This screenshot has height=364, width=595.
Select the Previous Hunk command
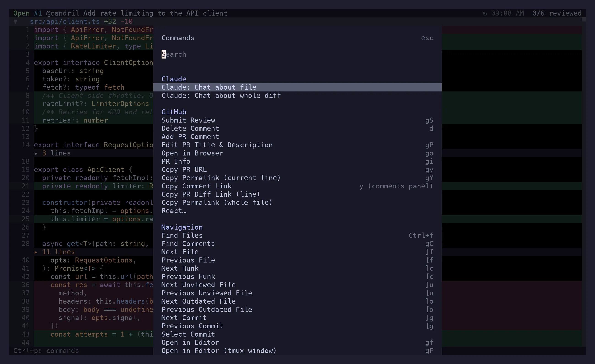coord(297,276)
